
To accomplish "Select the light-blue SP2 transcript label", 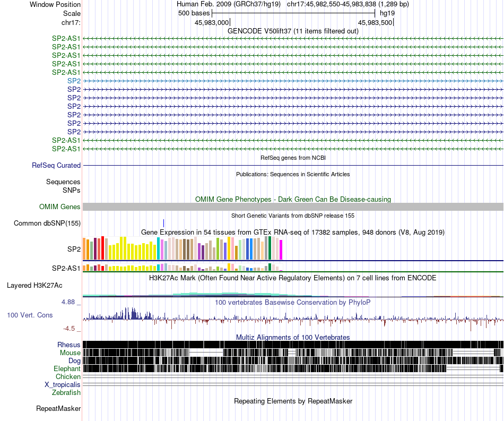I will 74,81.
